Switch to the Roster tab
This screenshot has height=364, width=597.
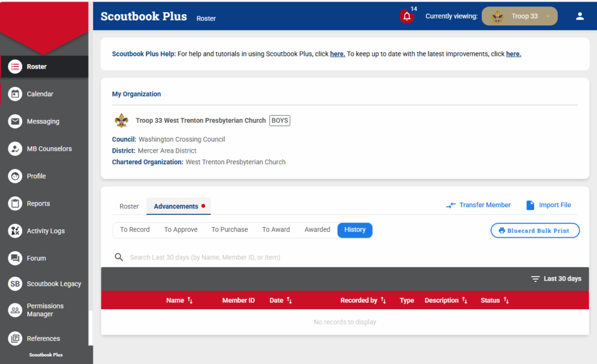coord(129,206)
